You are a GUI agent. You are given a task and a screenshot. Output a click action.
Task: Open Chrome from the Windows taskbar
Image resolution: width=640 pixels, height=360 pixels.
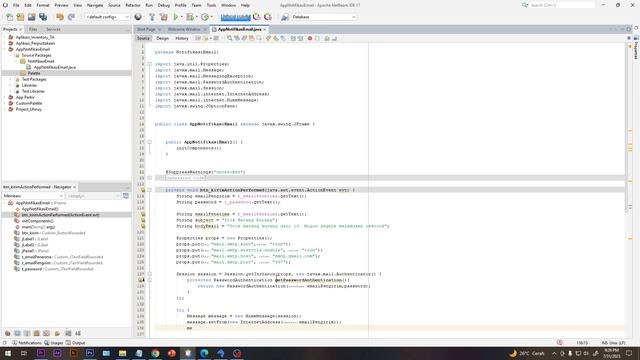(x=155, y=353)
